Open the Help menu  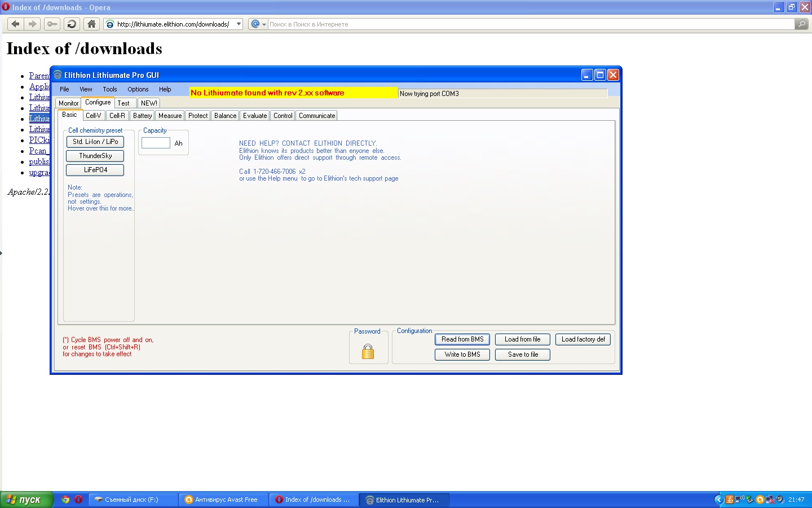(165, 89)
